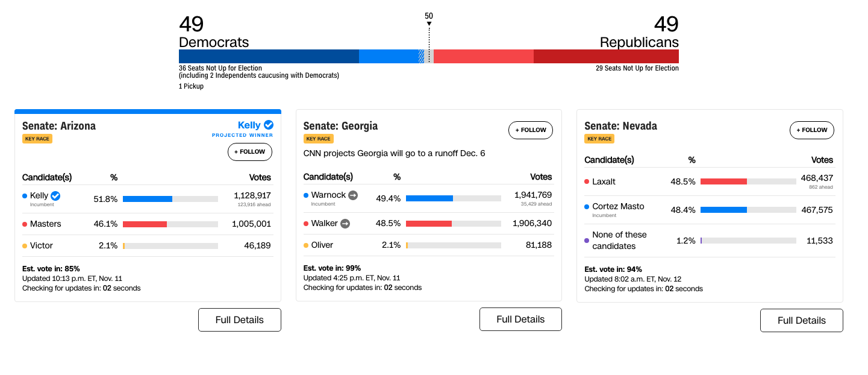Click Masters' red vote percentage bar
This screenshot has height=375, width=868.
point(145,224)
